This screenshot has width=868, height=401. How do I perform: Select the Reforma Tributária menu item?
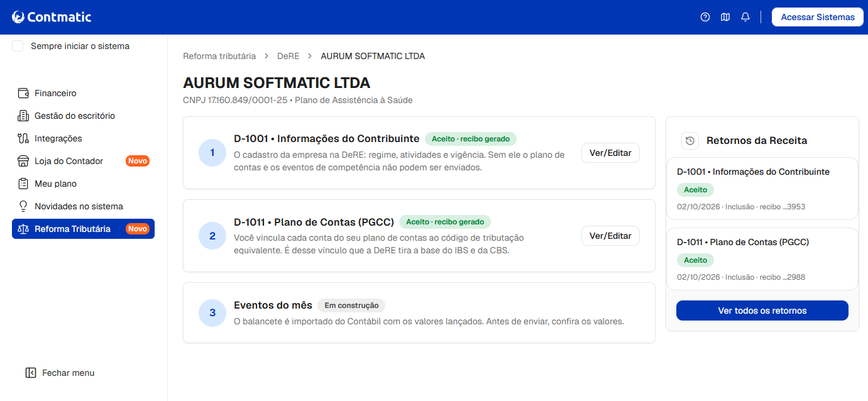pos(83,229)
